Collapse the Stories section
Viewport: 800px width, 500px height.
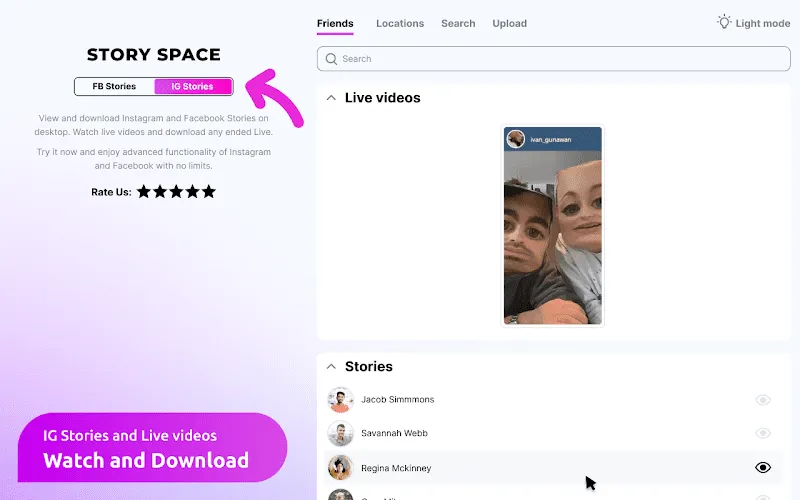pyautogui.click(x=331, y=367)
